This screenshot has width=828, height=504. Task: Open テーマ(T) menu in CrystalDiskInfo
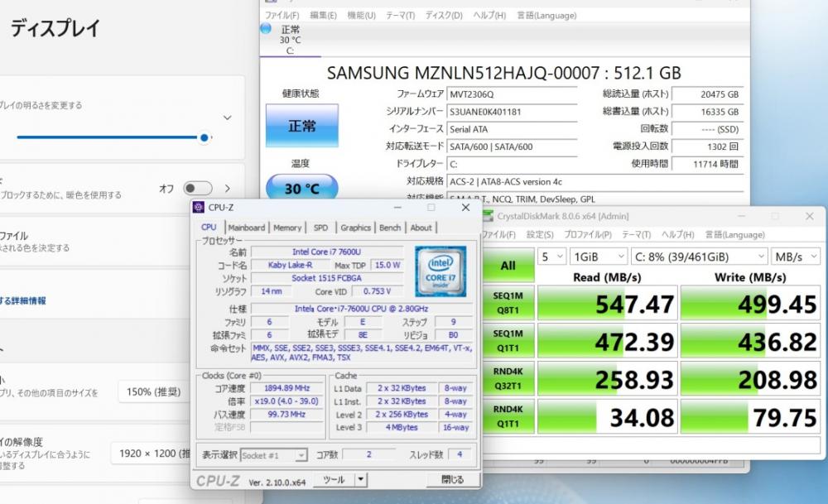[400, 15]
